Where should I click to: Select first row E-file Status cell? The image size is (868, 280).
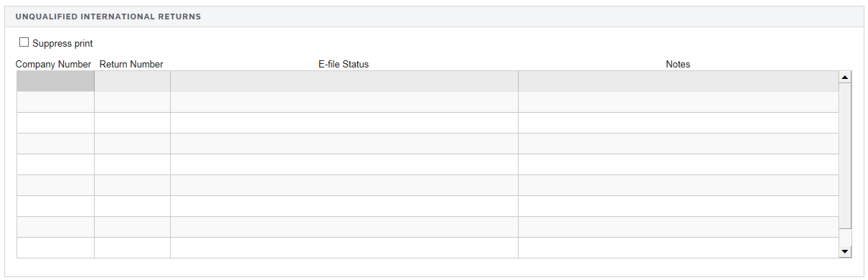click(344, 81)
